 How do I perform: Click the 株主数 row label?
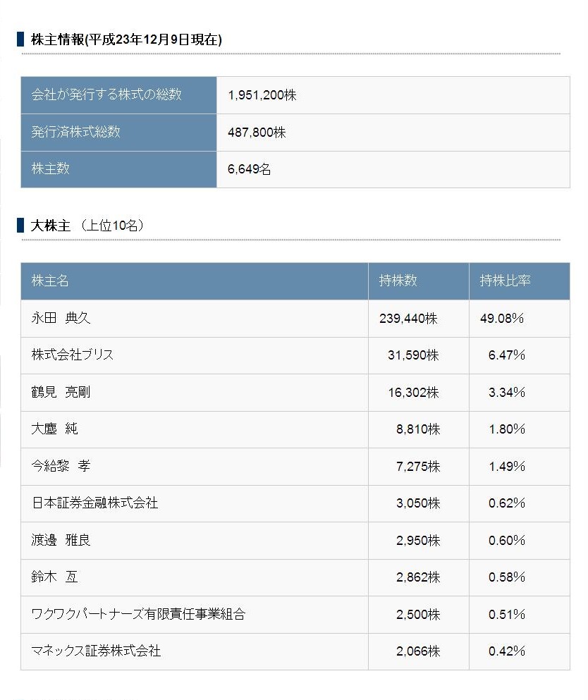tap(51, 168)
